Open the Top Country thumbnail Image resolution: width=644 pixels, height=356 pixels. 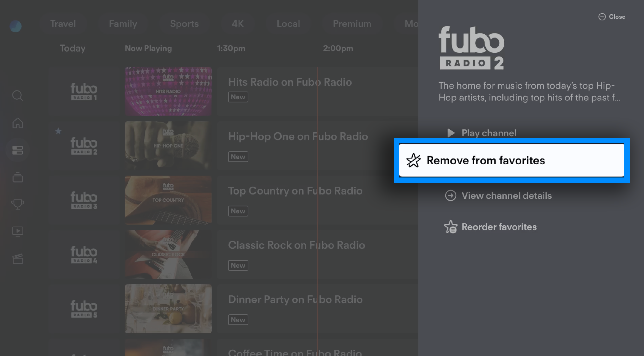tap(168, 200)
